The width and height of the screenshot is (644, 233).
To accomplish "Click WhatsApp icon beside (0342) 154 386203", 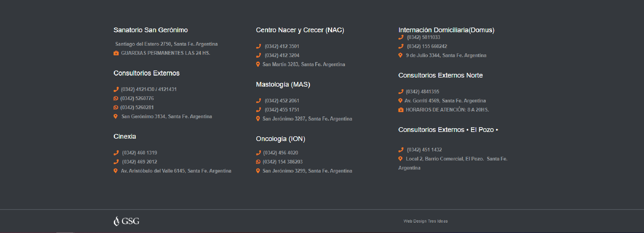I will pos(258,162).
